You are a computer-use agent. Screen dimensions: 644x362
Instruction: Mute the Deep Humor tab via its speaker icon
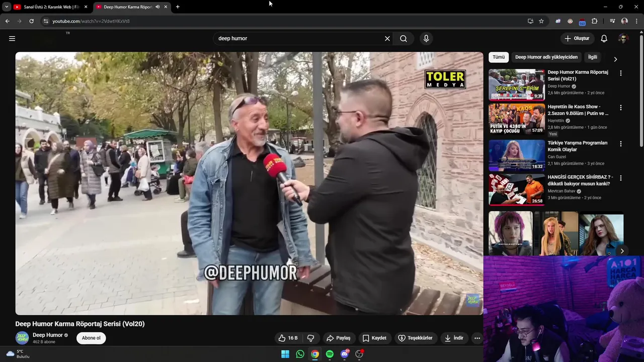[x=157, y=7]
